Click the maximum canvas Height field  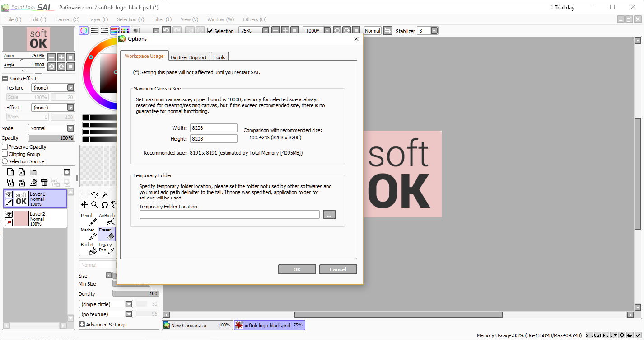(x=214, y=139)
